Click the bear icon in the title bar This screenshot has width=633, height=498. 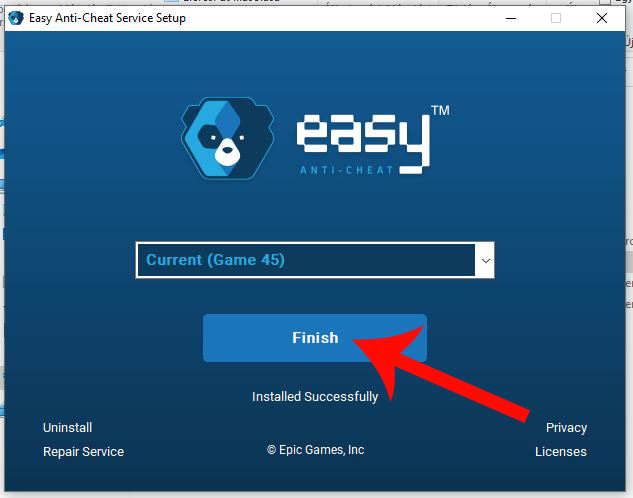(16, 18)
